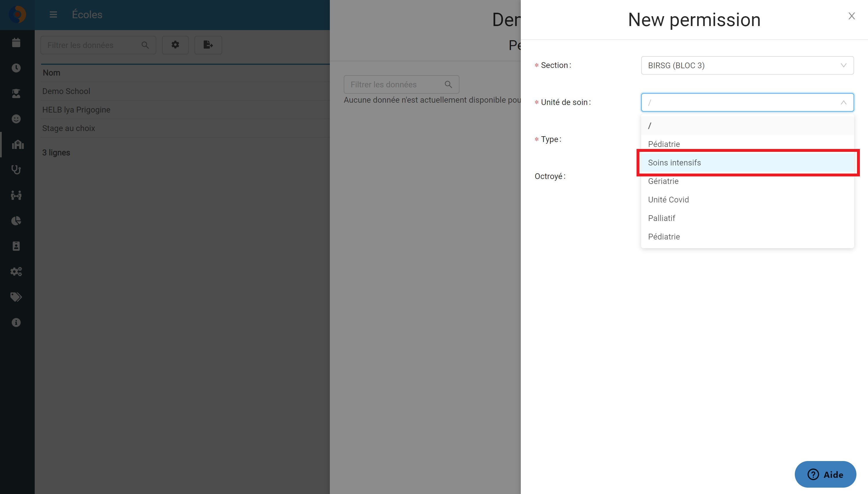The height and width of the screenshot is (494, 868).
Task: Close the New permission panel
Action: (852, 16)
